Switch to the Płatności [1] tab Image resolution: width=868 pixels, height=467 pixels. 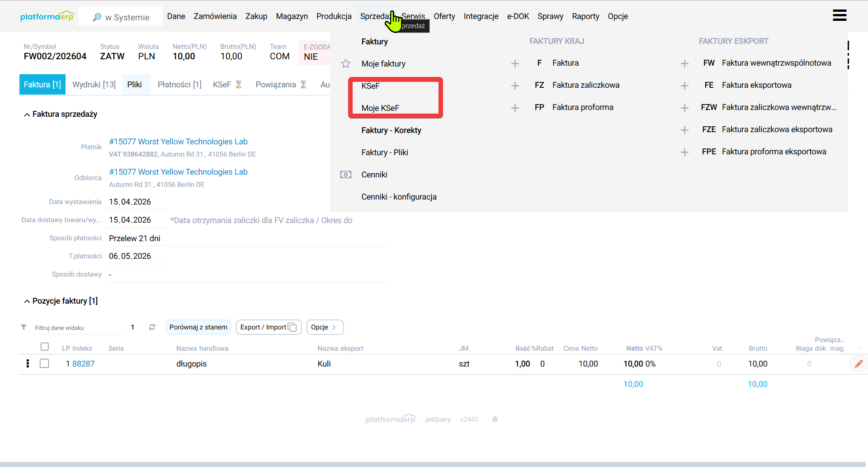coord(179,85)
